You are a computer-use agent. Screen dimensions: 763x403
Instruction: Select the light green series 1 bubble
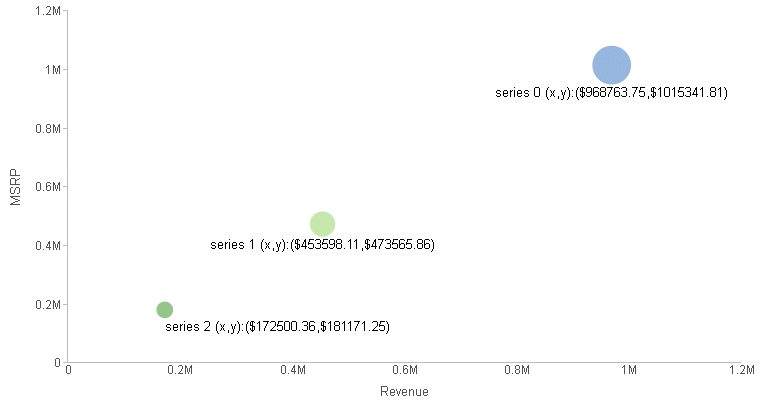(322, 224)
